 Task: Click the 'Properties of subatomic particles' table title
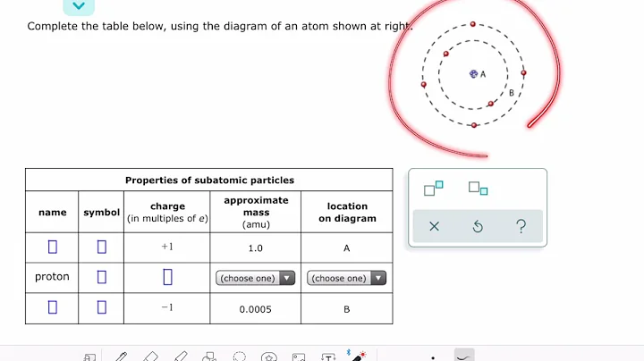(209, 180)
